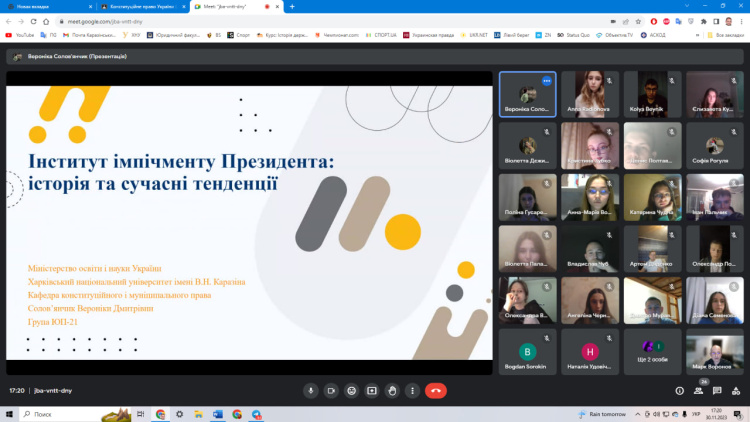The height and width of the screenshot is (422, 750).
Task: Open the emoji reactions button
Action: tap(352, 391)
